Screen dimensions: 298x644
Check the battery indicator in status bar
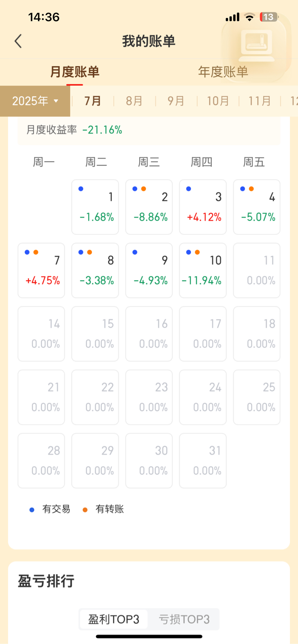269,17
